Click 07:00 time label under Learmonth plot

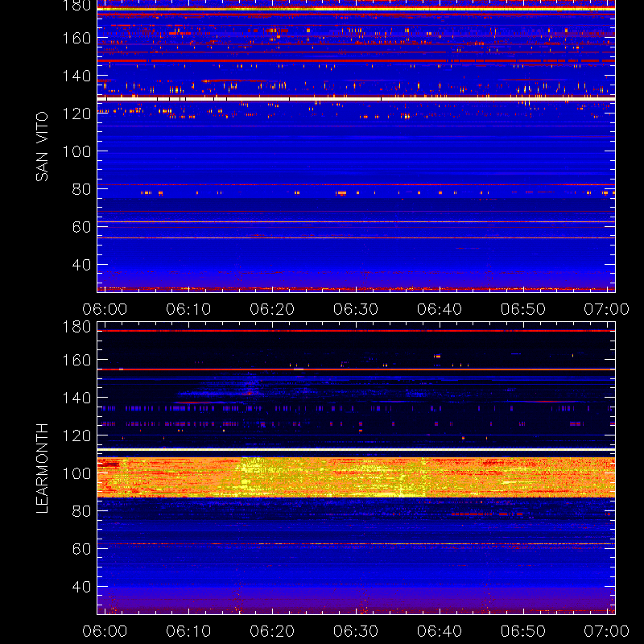(x=607, y=631)
